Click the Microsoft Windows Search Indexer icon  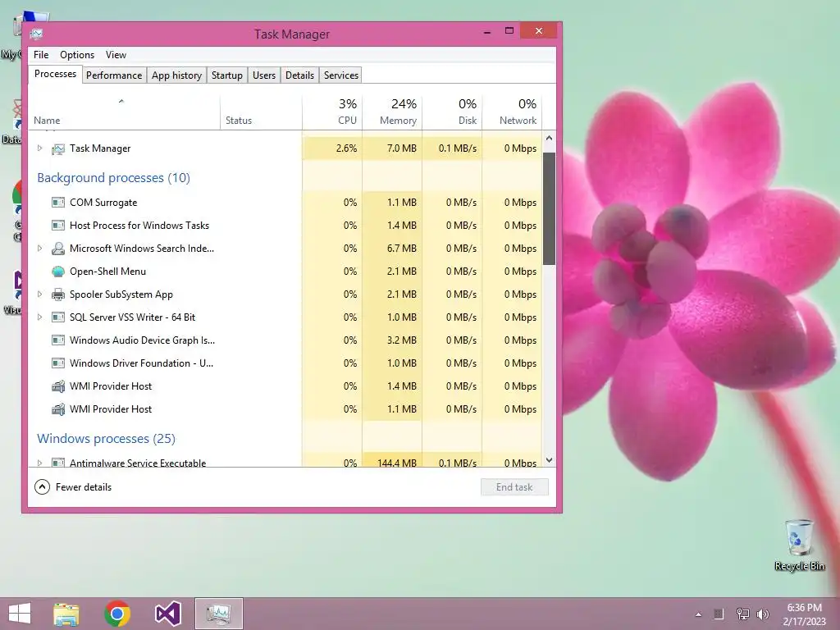point(58,249)
